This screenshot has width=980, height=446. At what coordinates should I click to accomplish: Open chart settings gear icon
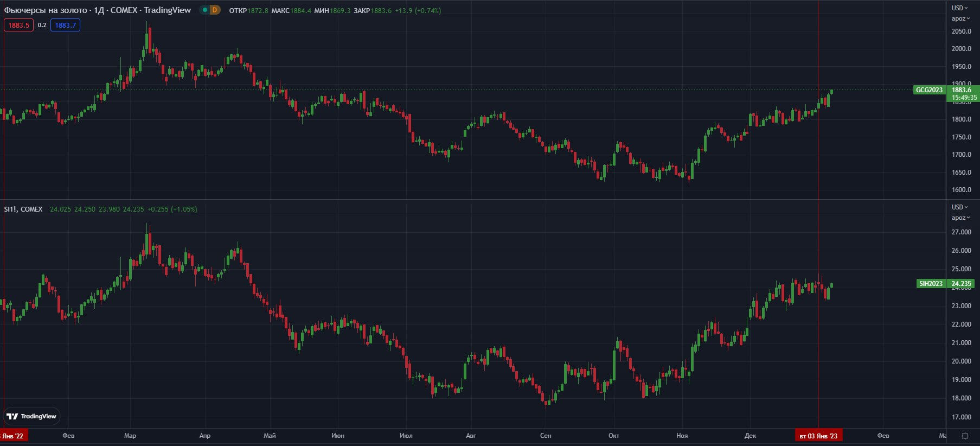(x=965, y=436)
